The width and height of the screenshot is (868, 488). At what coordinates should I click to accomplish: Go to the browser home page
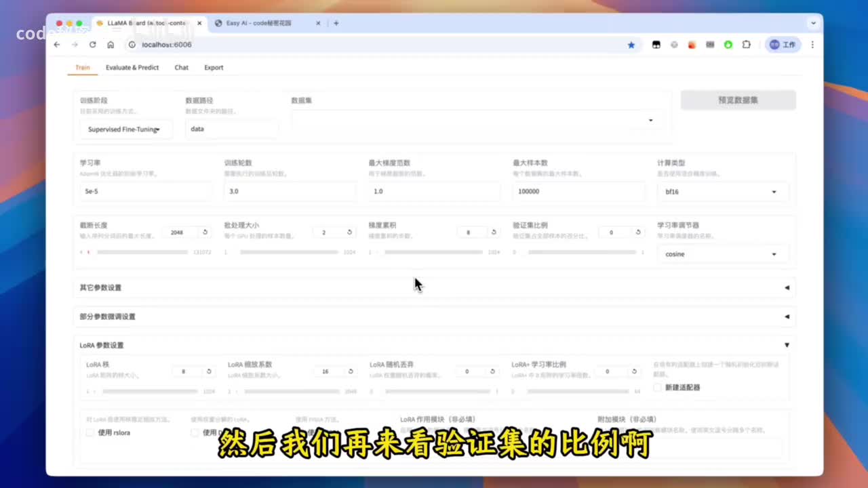coord(111,45)
